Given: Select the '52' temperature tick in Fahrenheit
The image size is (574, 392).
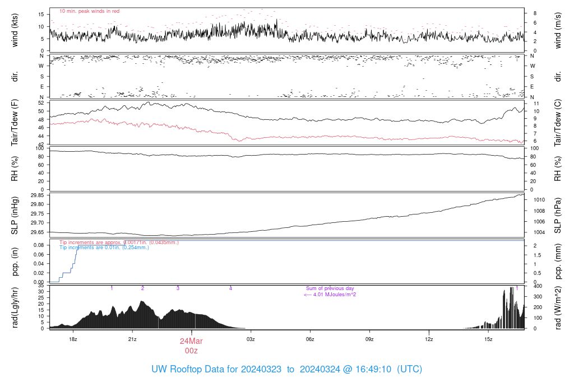Looking at the screenshot, I should 41,102.
